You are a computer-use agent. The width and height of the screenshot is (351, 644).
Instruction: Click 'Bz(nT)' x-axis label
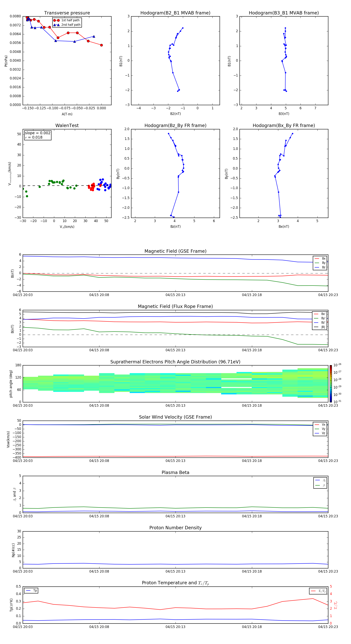click(175, 227)
